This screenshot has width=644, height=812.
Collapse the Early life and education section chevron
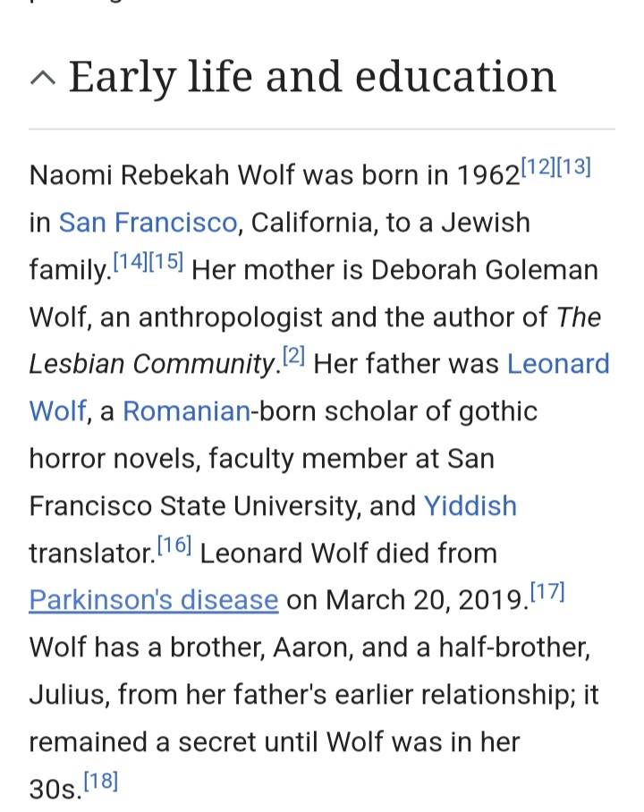(42, 78)
